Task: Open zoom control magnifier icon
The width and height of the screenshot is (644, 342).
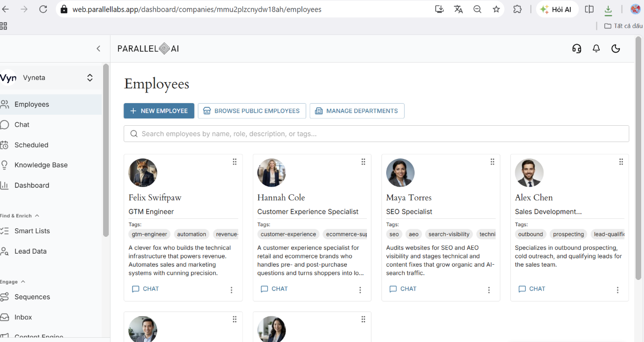Action: (x=477, y=9)
